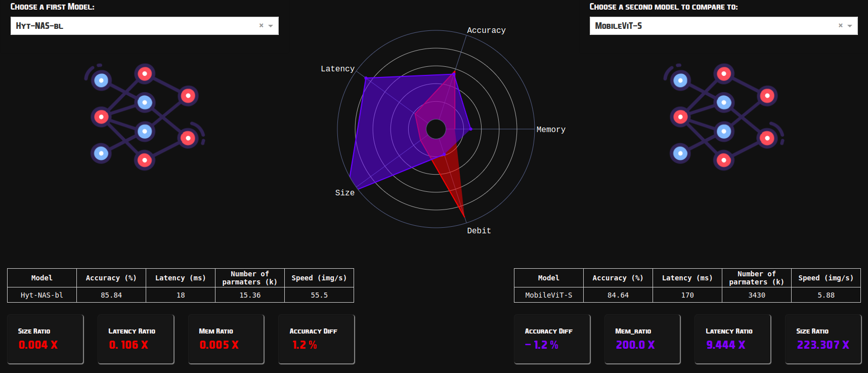Expand the second model dropdown arrow
Image resolution: width=868 pixels, height=373 pixels.
click(x=850, y=26)
